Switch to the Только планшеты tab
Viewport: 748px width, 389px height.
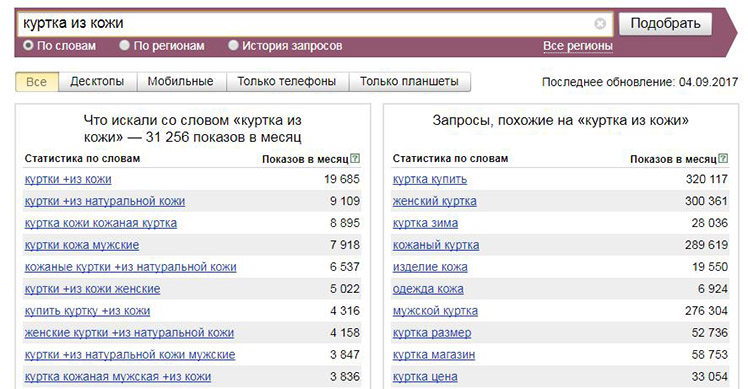pyautogui.click(x=409, y=82)
